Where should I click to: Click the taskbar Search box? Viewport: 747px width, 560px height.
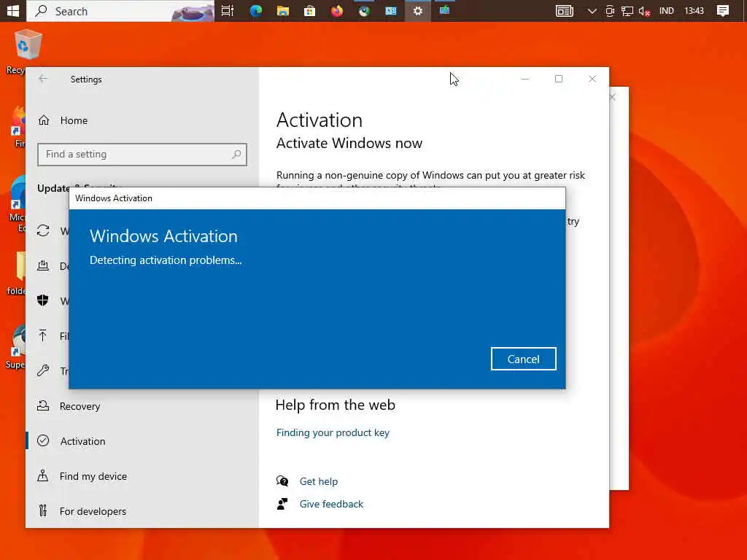tap(120, 10)
